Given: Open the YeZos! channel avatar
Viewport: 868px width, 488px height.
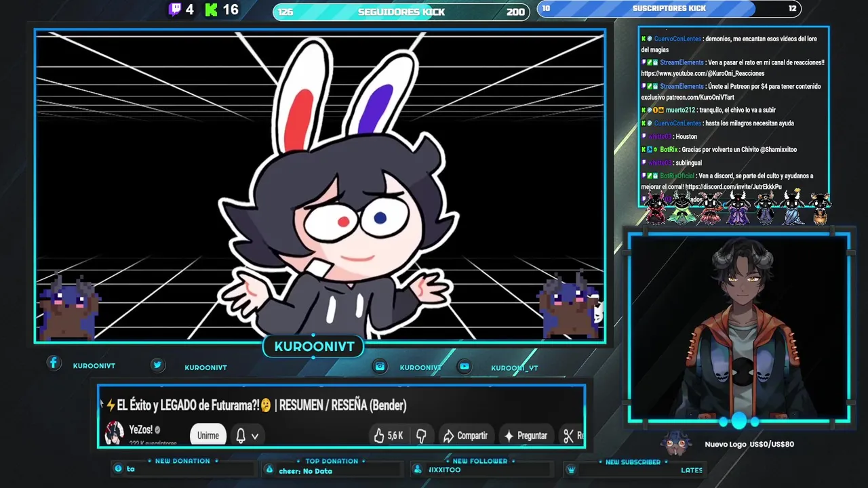Looking at the screenshot, I should 114,432.
